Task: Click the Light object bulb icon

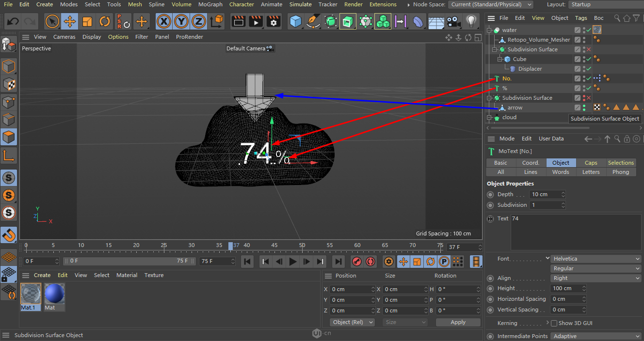Action: [470, 21]
